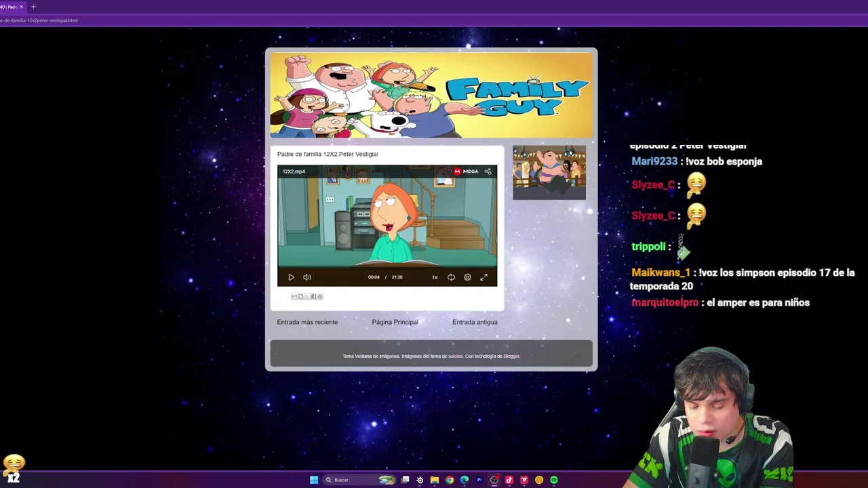Click the BlogThis share icon

coord(300,296)
